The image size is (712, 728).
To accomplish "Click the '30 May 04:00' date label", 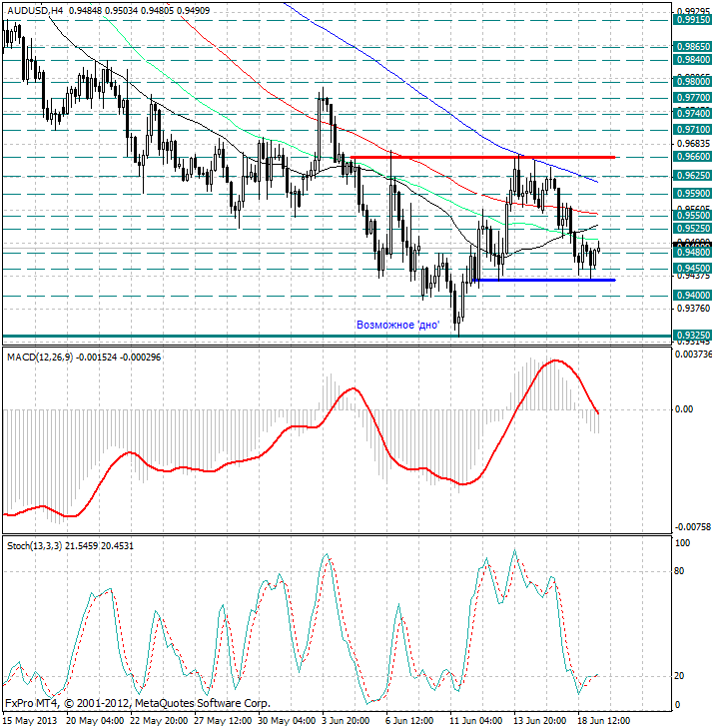I will (x=288, y=721).
